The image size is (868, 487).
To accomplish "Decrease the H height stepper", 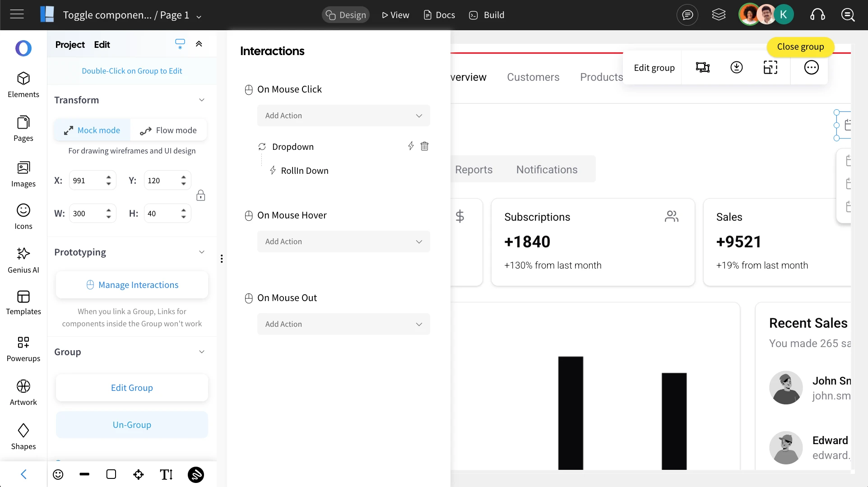I will tap(183, 217).
